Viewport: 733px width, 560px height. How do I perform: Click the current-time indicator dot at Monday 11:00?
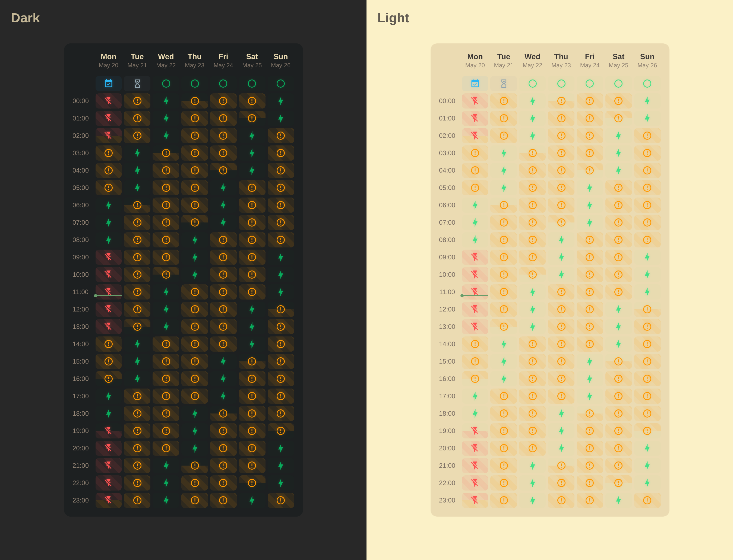96,296
